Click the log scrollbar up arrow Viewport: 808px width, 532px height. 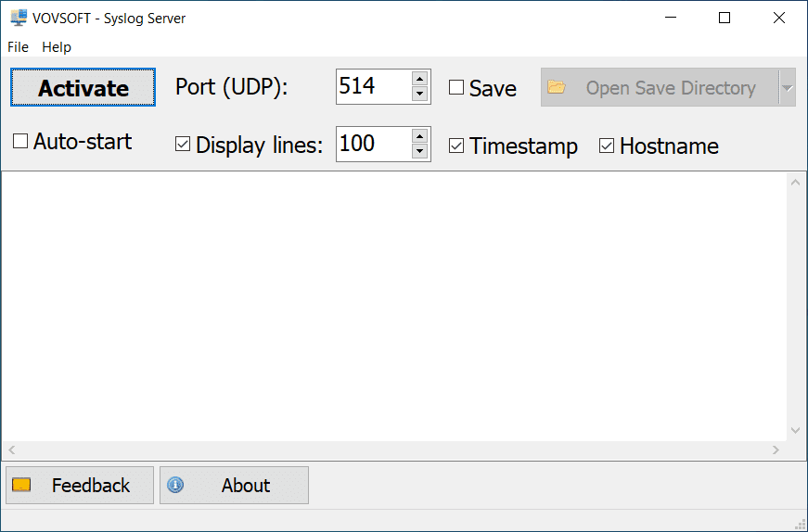(x=795, y=183)
